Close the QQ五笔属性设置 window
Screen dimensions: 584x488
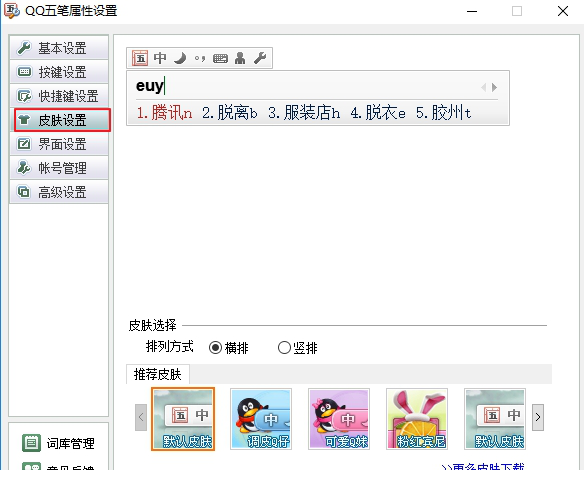click(563, 11)
